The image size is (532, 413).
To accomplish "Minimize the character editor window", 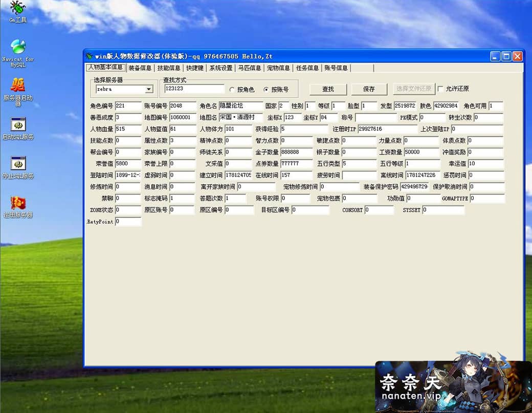I will tap(495, 56).
